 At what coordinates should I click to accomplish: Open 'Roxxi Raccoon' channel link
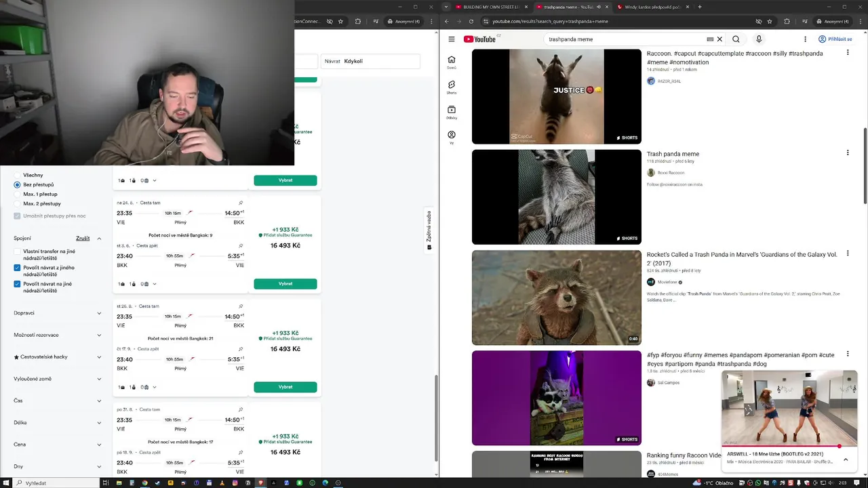[671, 173]
